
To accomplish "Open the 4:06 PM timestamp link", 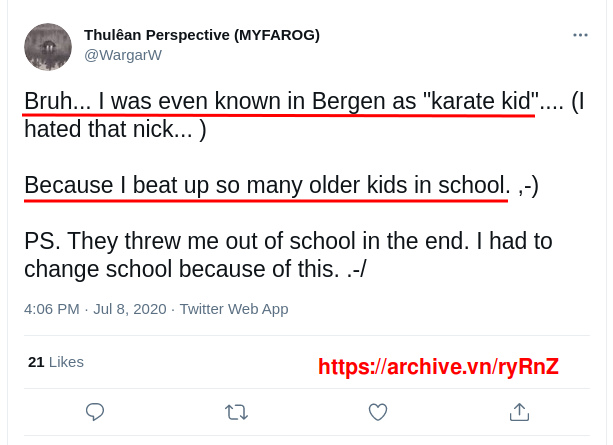I will (x=52, y=309).
